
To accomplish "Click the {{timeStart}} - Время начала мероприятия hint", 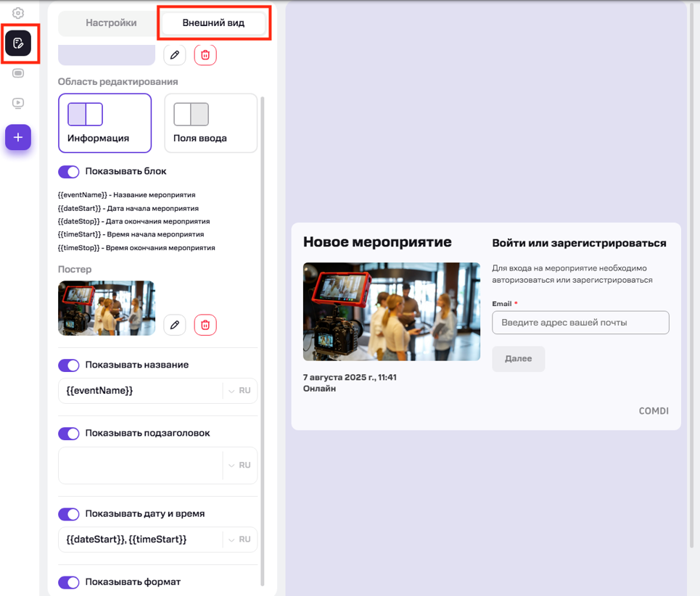I will 131,234.
